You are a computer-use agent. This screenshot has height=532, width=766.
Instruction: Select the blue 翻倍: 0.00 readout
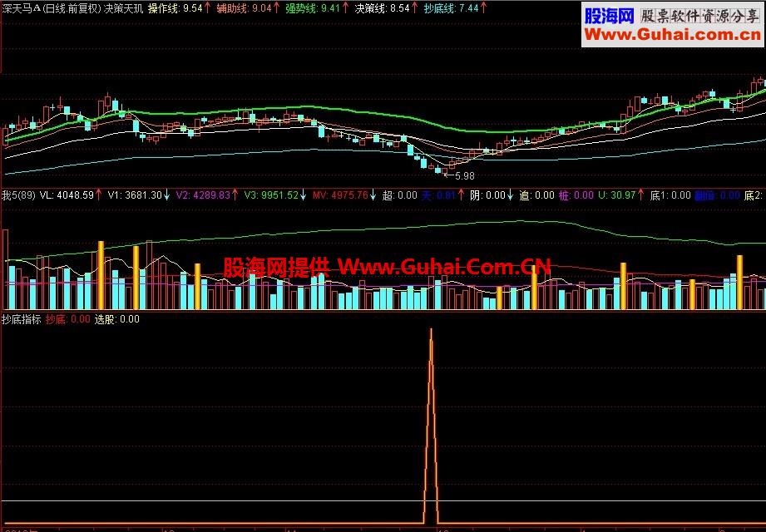point(717,195)
